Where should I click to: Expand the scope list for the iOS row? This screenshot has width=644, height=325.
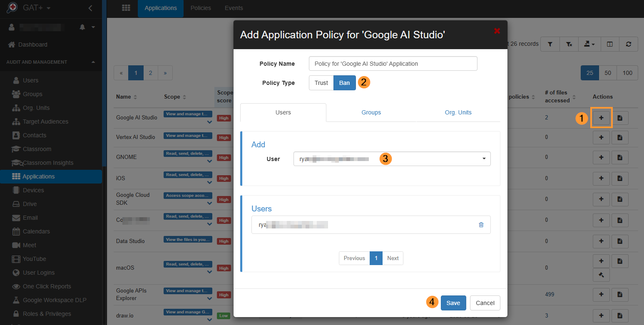point(209,183)
